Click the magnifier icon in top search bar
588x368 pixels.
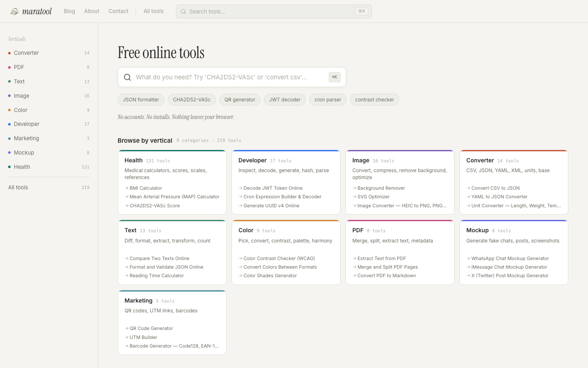[x=183, y=11]
